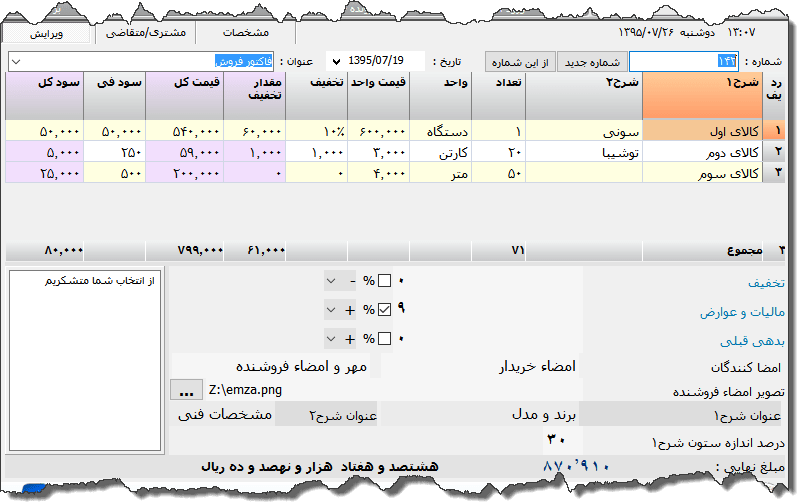
Task: Click the از این شماره button
Action: [x=520, y=61]
